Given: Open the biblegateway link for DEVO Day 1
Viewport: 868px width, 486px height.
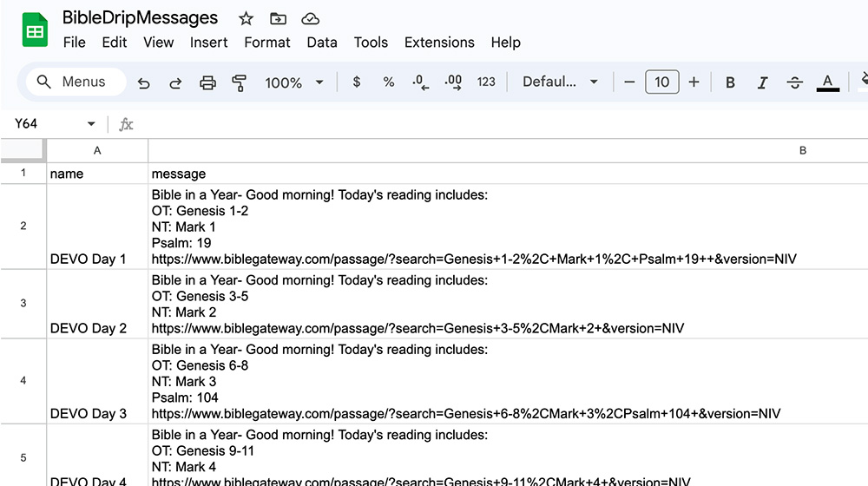Looking at the screenshot, I should [x=473, y=259].
